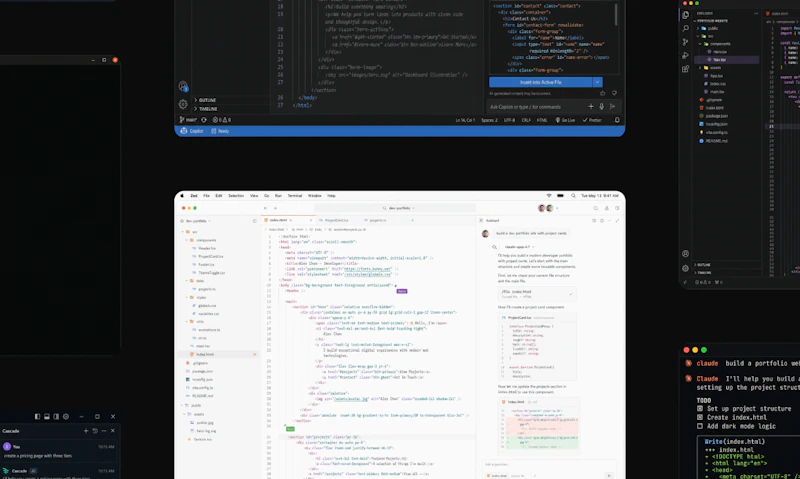Click go forward arrow in Zed toolbar
The height and width of the screenshot is (479, 800).
(x=276, y=208)
